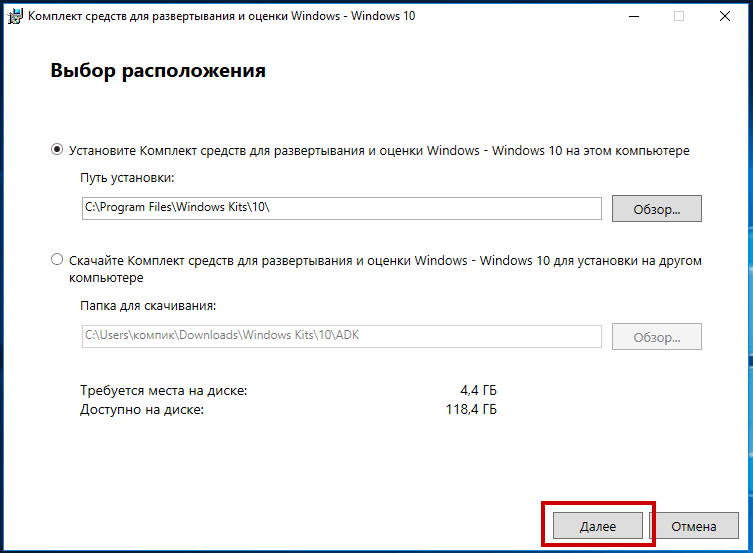The width and height of the screenshot is (753, 553).
Task: Click the value 4,4 ГБ
Action: 478,390
